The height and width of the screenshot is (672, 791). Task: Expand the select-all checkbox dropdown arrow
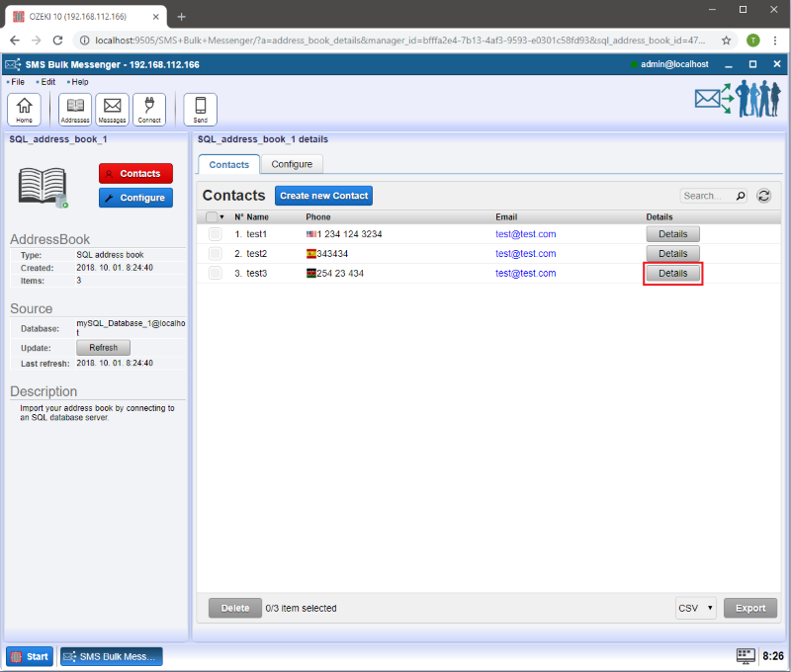tap(222, 217)
